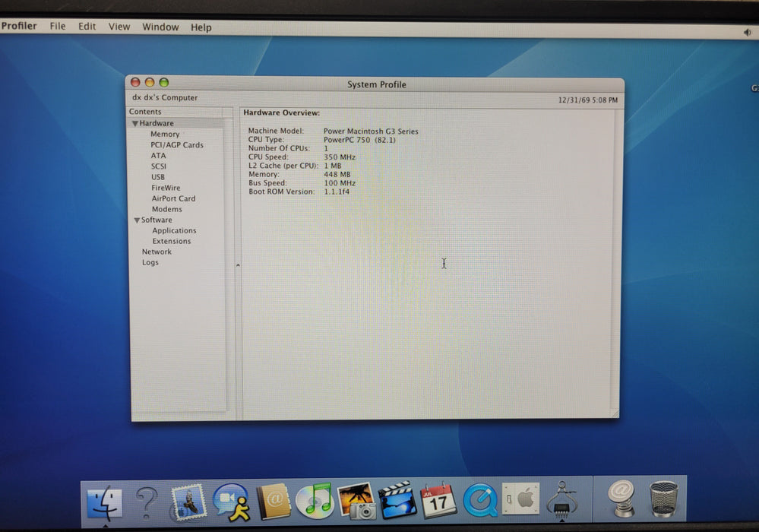The image size is (759, 532).
Task: Select USB under Hardware
Action: tap(158, 177)
